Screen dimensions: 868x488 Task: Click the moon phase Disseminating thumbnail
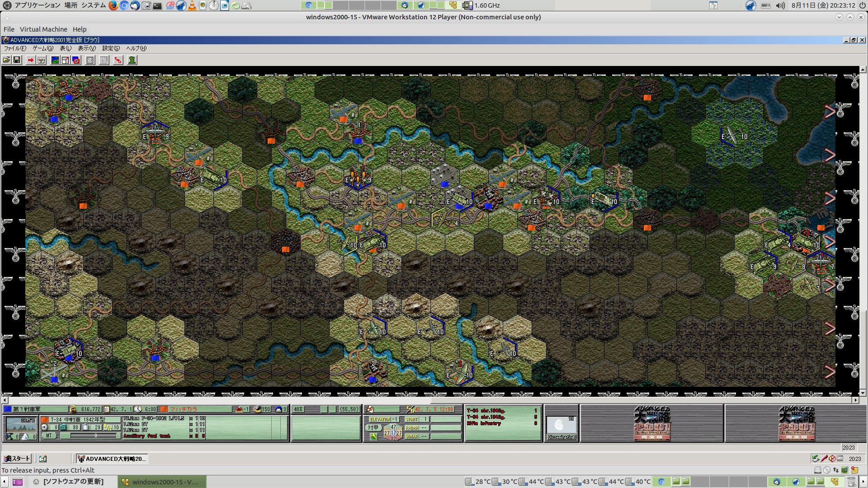(x=561, y=427)
